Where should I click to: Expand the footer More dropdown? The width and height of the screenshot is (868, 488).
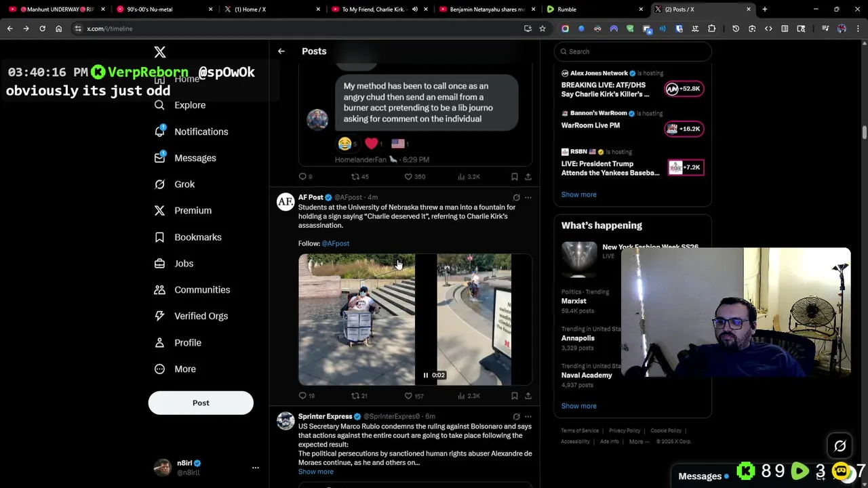coord(640,442)
